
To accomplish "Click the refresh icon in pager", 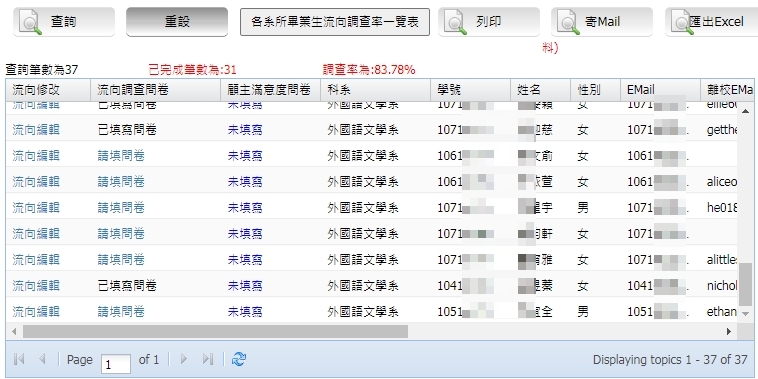I will [x=239, y=359].
